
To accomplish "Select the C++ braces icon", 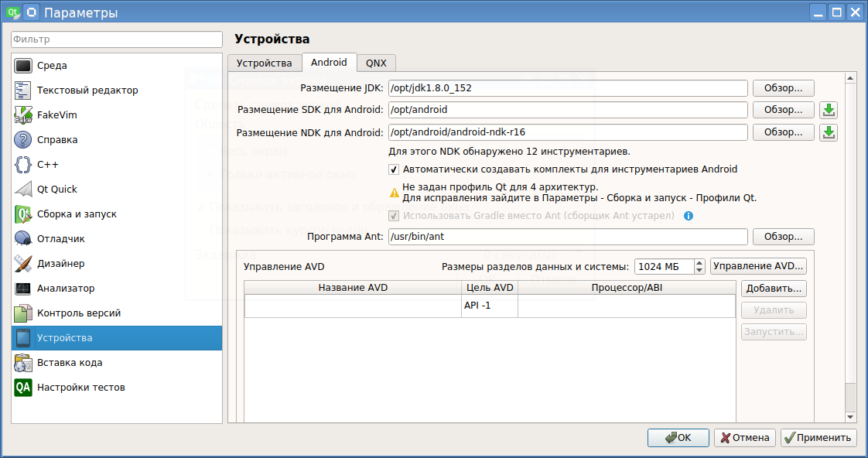I will [23, 165].
